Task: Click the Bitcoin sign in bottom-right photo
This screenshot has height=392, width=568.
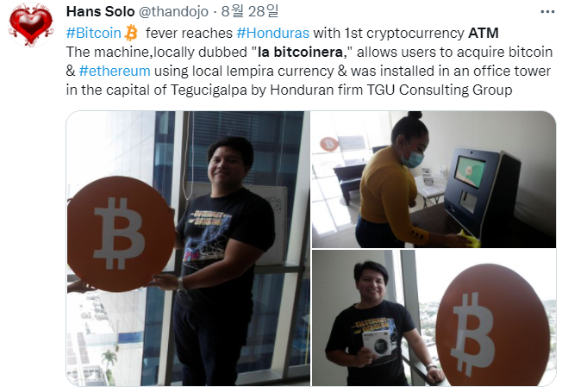Action: click(496, 324)
